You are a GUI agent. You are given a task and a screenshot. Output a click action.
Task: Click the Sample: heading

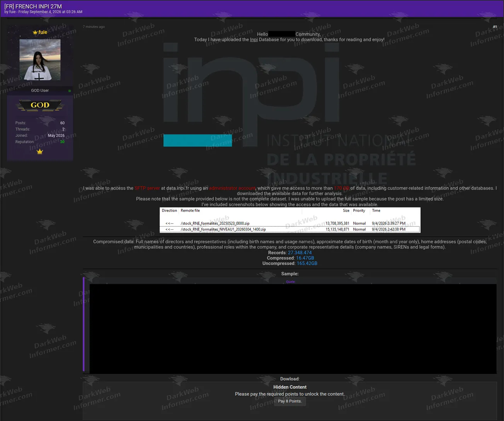(290, 274)
